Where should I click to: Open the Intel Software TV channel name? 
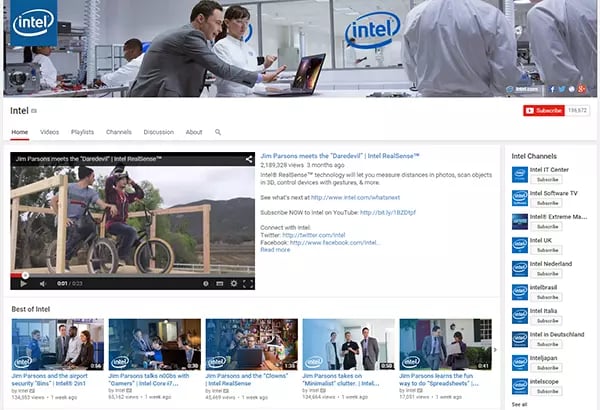pos(553,193)
